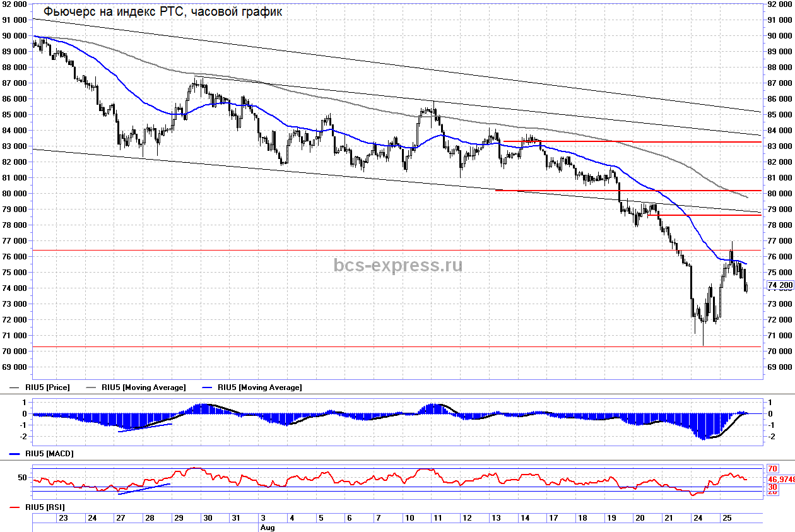This screenshot has width=795, height=532.
Task: Click the red RSI 30 level label
Action: [x=772, y=487]
